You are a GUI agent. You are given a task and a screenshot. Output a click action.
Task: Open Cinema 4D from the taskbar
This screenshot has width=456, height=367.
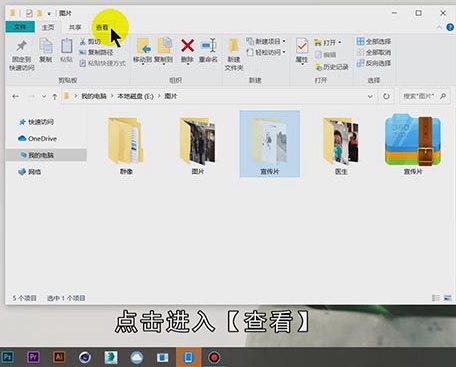85,357
